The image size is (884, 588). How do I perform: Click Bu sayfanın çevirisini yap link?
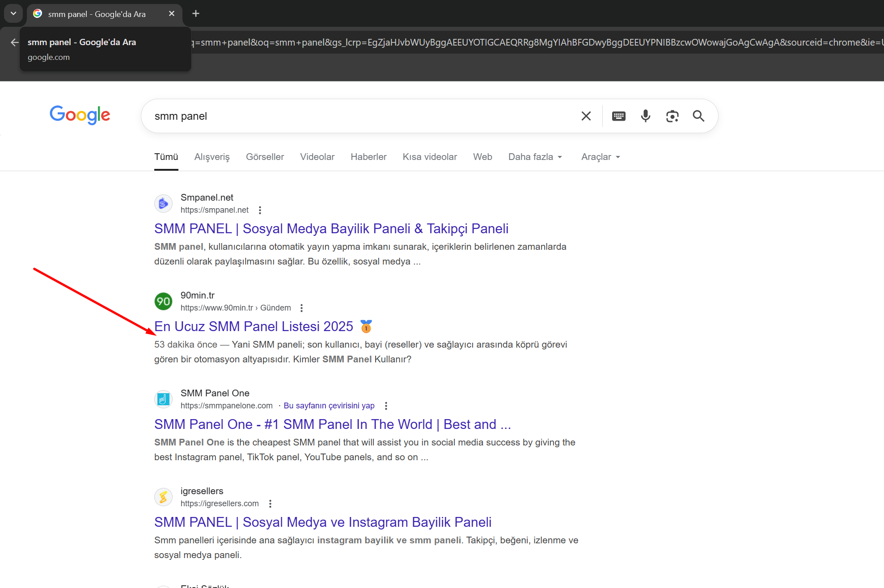(329, 406)
